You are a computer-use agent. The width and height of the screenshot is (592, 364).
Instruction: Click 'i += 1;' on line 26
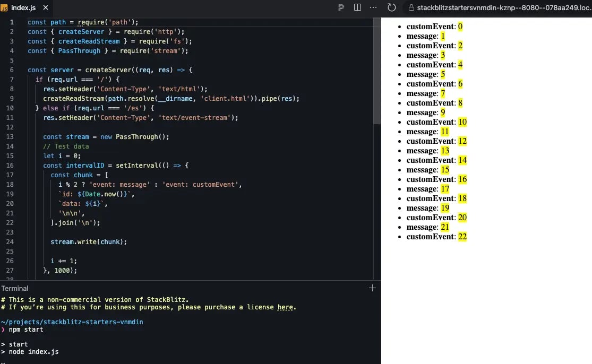pos(64,261)
